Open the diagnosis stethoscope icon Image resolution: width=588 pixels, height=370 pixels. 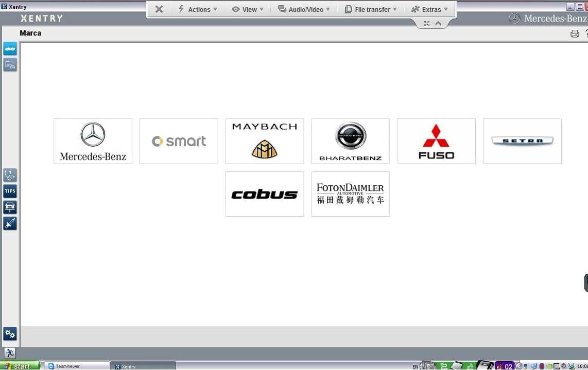coord(10,175)
